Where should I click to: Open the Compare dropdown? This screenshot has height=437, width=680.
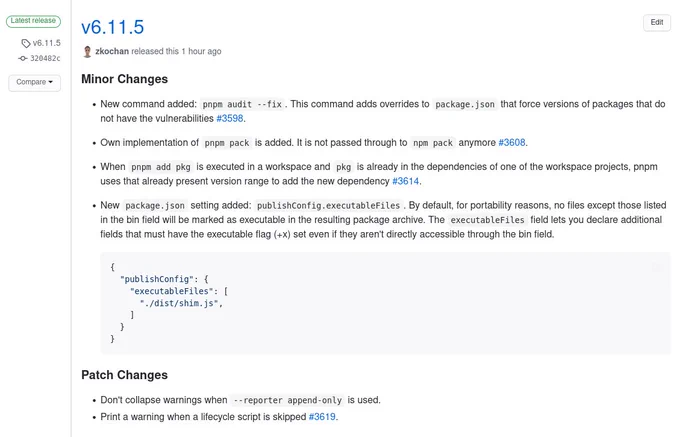[34, 82]
